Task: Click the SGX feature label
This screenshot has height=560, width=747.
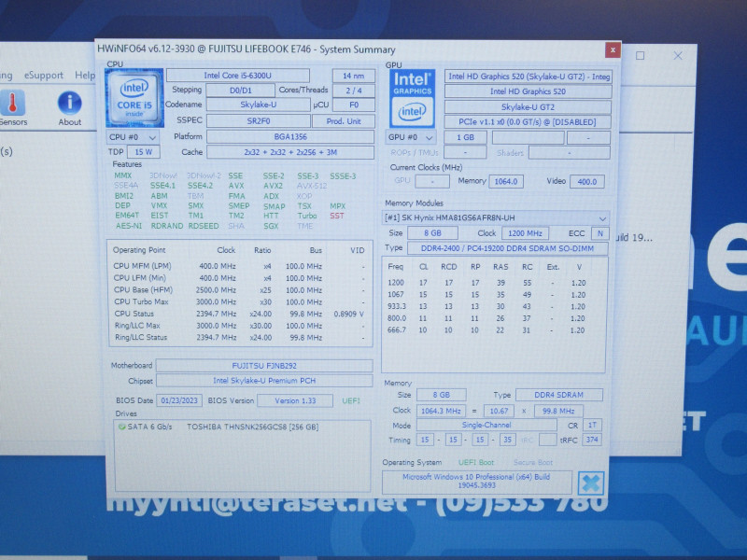Action: click(x=271, y=226)
